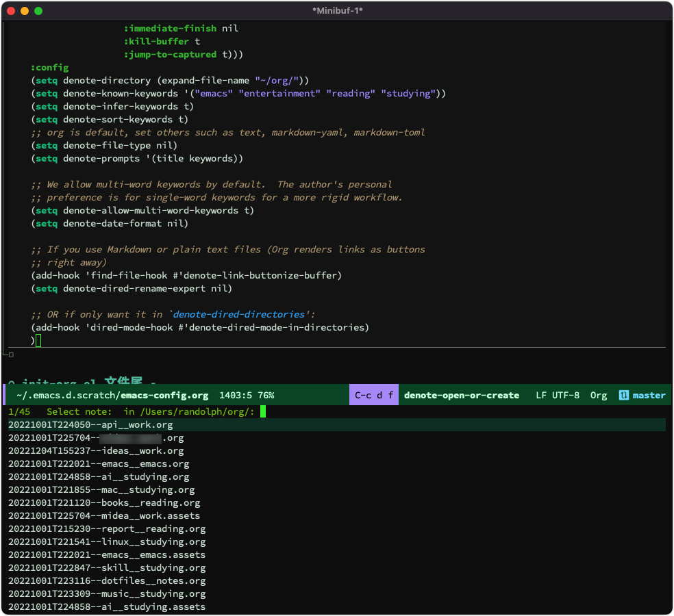Select the midea__work.assets entry
Image resolution: width=674 pixels, height=616 pixels.
[x=336, y=516]
